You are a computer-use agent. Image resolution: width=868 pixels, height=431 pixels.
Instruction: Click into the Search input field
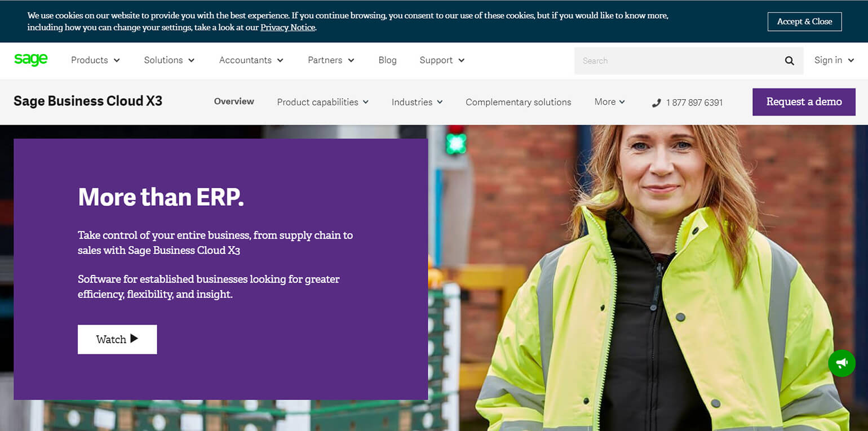click(676, 61)
